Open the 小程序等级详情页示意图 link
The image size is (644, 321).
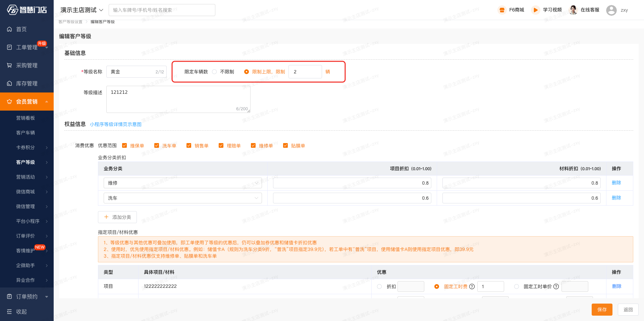[116, 124]
